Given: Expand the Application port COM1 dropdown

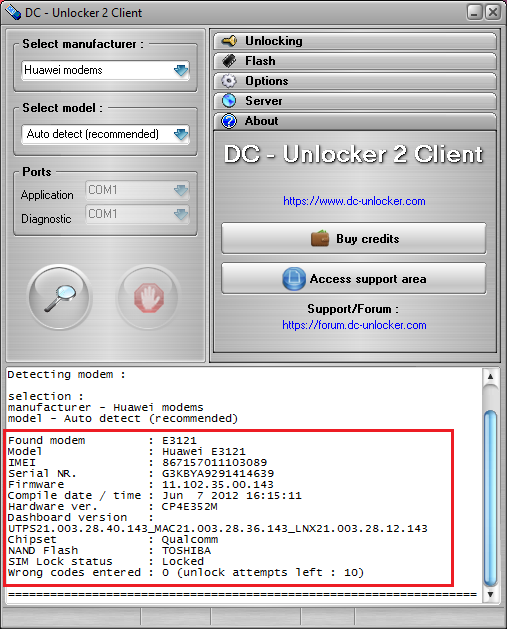Looking at the screenshot, I should click(x=181, y=190).
